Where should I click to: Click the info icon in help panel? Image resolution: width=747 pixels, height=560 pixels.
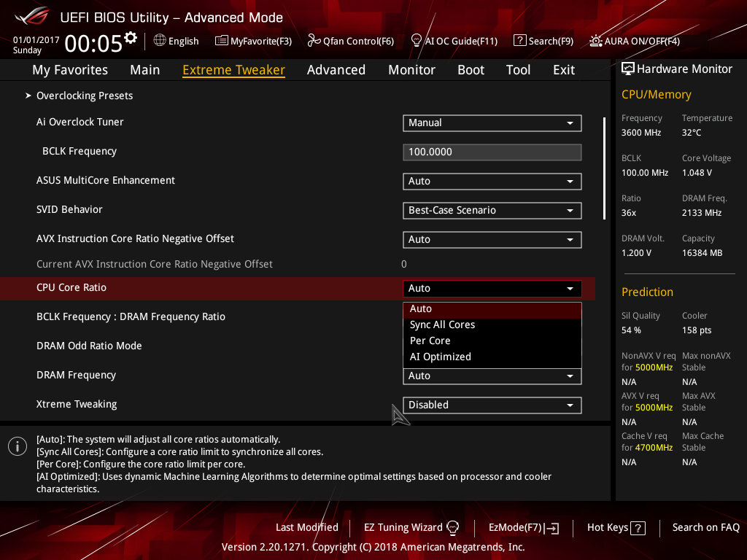18,446
